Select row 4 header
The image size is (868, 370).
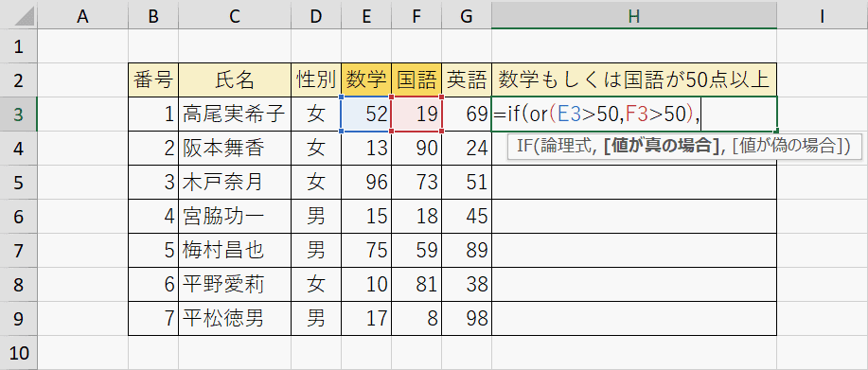tap(19, 149)
